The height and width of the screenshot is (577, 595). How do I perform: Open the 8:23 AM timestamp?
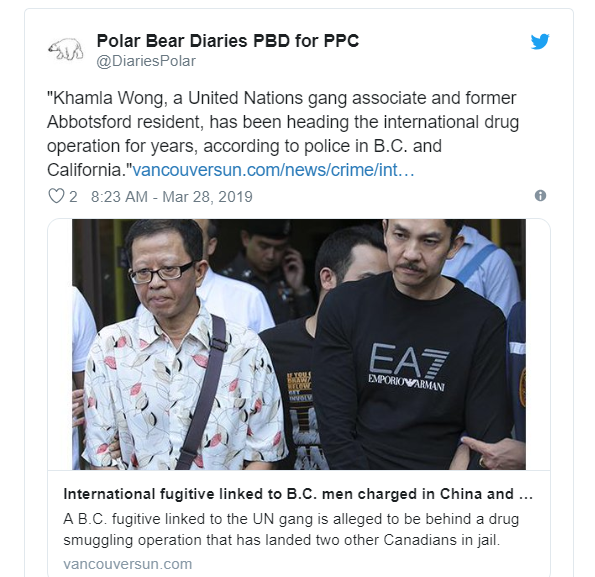pyautogui.click(x=119, y=197)
